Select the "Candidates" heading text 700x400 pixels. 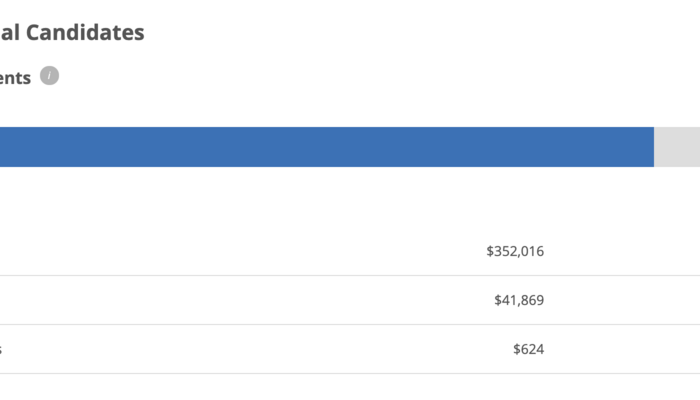[x=85, y=32]
